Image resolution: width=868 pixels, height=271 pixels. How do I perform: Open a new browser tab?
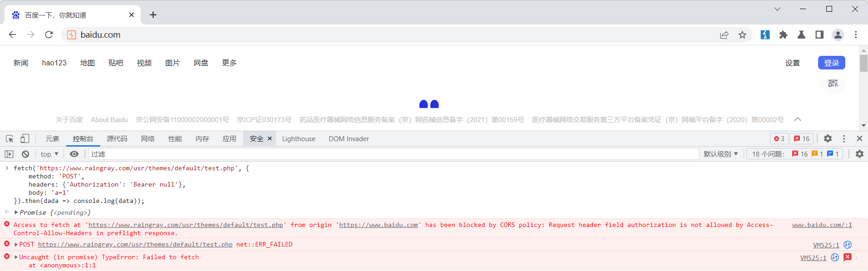point(153,15)
